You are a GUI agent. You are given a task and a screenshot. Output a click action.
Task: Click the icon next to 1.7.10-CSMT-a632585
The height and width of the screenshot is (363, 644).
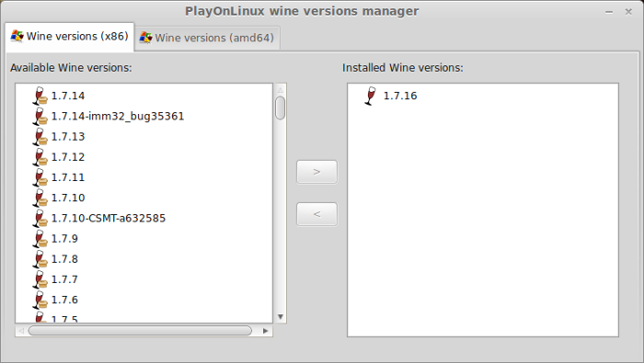point(40,218)
